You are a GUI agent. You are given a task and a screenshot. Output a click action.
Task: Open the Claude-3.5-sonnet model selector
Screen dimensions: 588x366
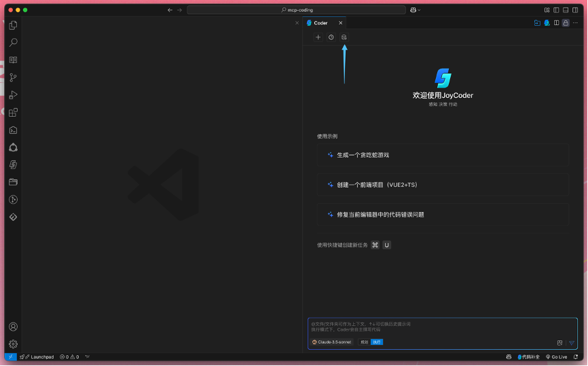pyautogui.click(x=332, y=342)
